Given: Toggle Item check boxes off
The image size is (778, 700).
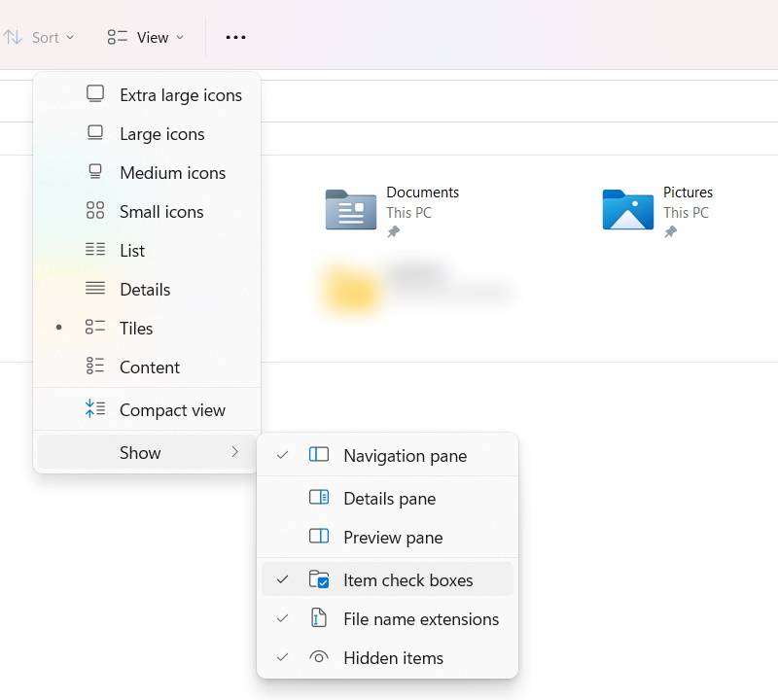Looking at the screenshot, I should tap(408, 579).
